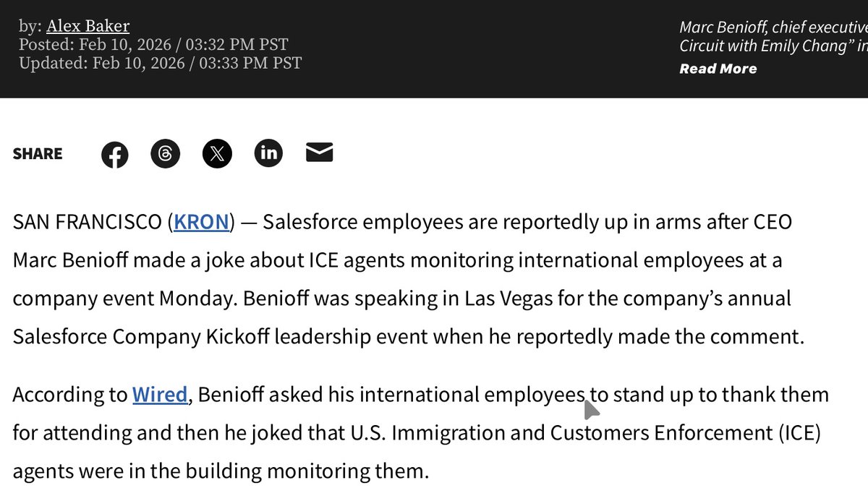The width and height of the screenshot is (868, 488).
Task: Click inside the paragraph starting 'According to'
Action: [x=420, y=433]
